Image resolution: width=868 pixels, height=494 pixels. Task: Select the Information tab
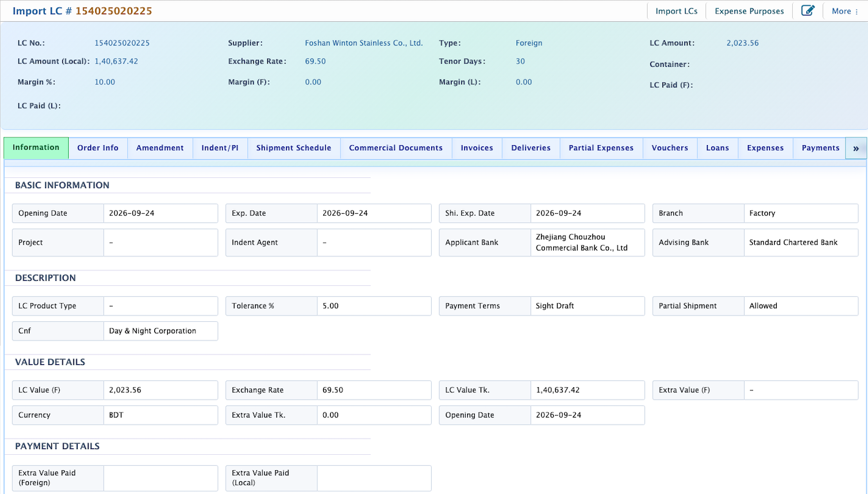(36, 147)
